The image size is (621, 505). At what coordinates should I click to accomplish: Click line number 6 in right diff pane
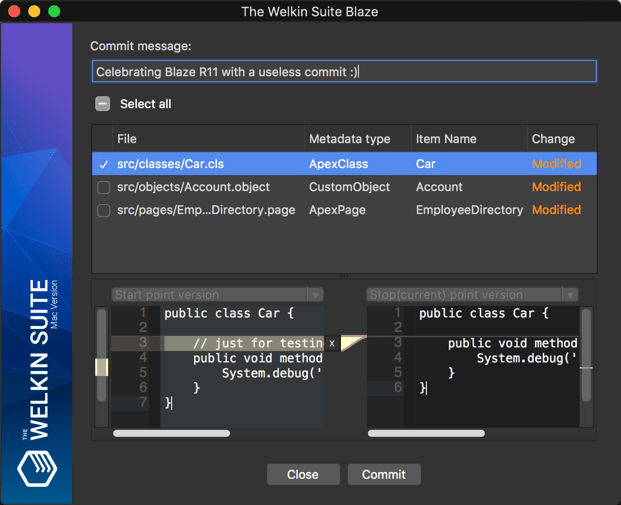coord(398,387)
